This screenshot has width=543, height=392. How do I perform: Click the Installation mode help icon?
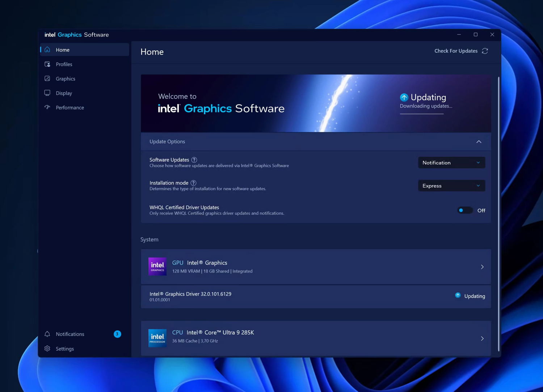coord(193,183)
